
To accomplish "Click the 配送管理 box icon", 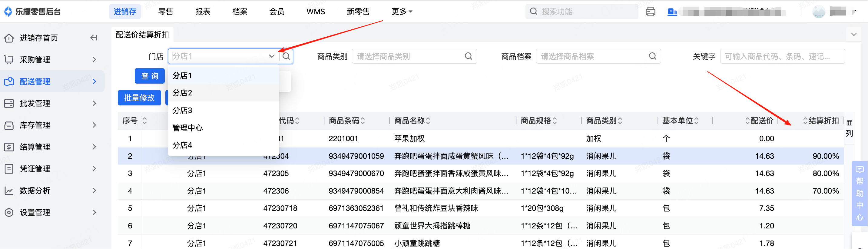I will point(9,81).
